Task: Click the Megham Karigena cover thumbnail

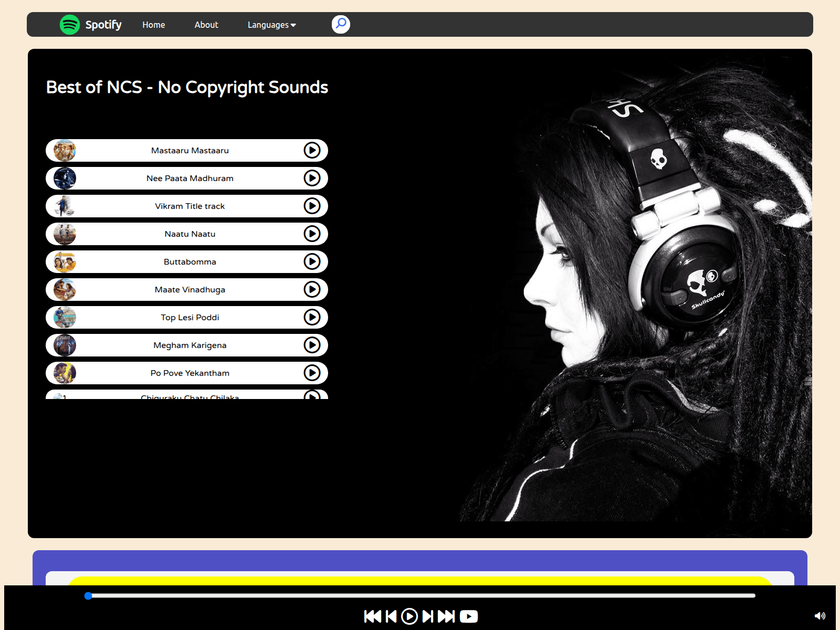Action: point(65,345)
